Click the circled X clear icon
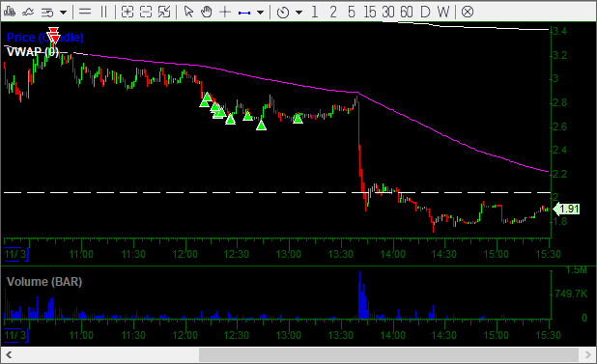Image resolution: width=597 pixels, height=364 pixels. coord(468,13)
